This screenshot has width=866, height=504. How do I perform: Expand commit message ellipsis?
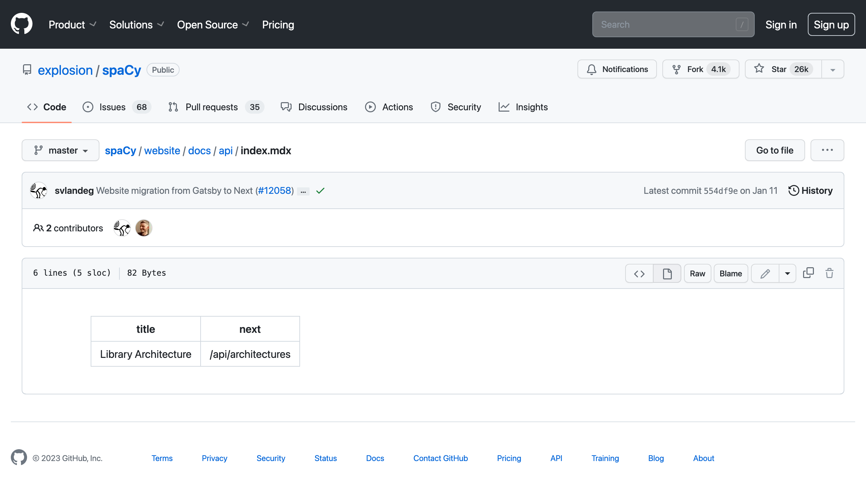(x=303, y=191)
